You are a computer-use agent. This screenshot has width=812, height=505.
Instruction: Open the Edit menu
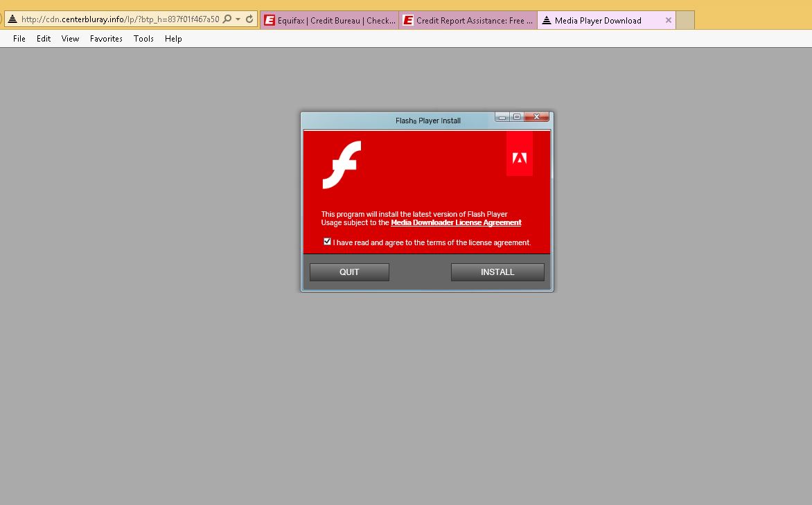[44, 39]
